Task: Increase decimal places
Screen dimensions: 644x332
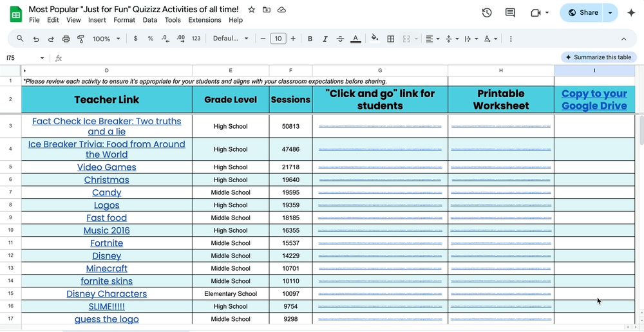Action: click(x=181, y=39)
